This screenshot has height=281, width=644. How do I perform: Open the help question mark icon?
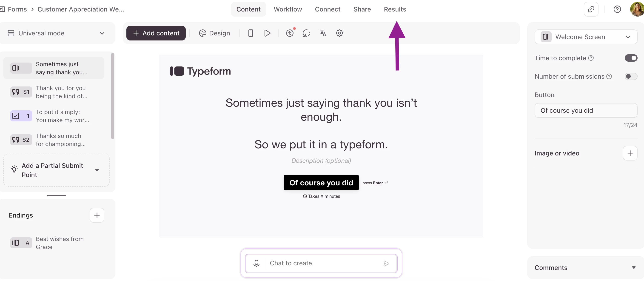point(617,9)
